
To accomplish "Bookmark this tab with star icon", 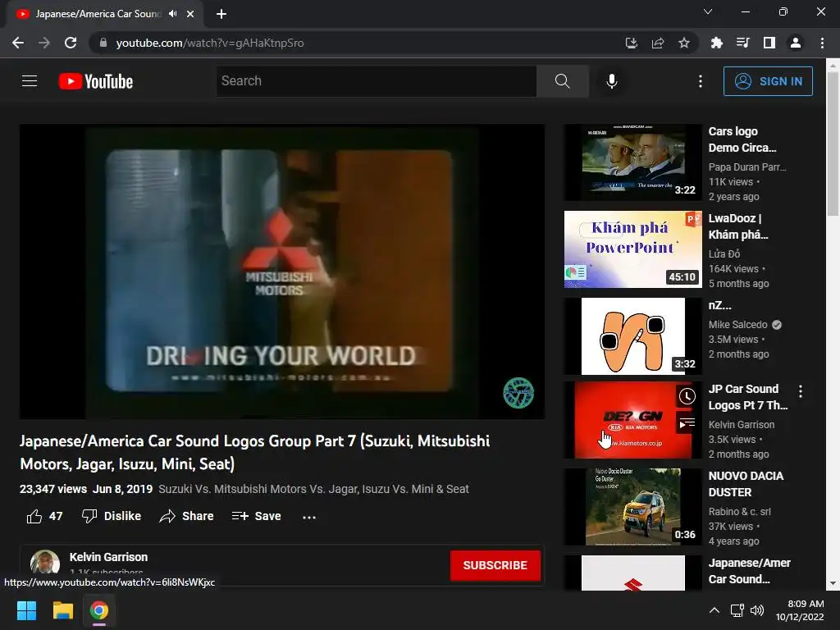I will (x=684, y=43).
